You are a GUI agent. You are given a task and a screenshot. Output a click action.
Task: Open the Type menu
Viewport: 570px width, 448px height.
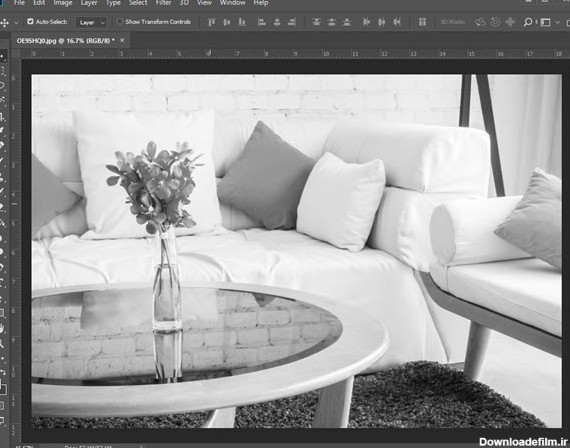coord(113,3)
